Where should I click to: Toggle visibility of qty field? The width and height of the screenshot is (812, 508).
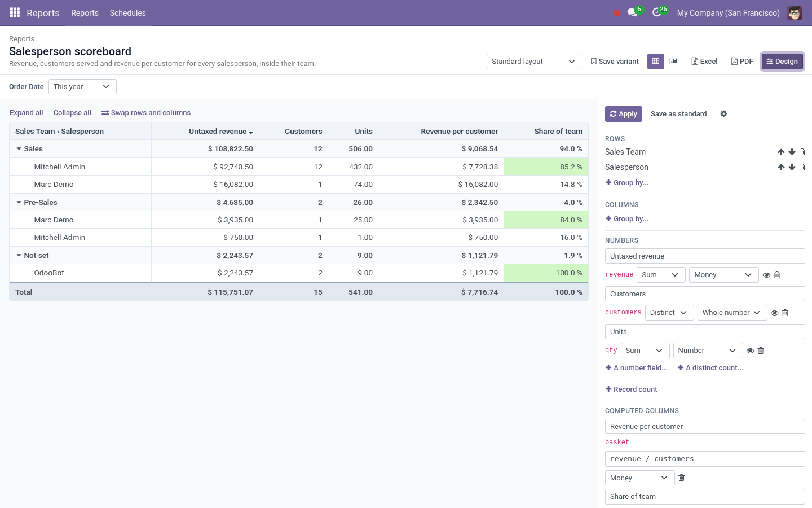(750, 351)
